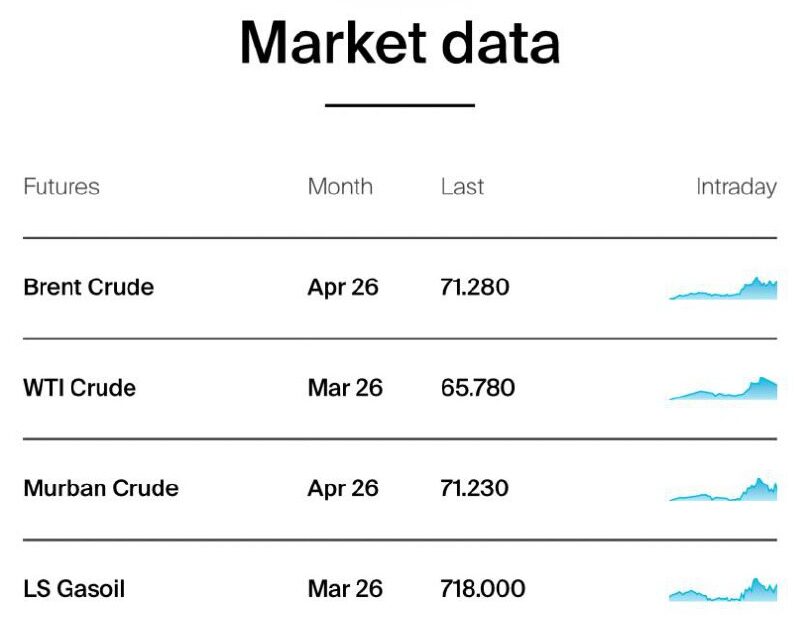
Task: Click the WTI Crude futures name
Action: coord(80,388)
